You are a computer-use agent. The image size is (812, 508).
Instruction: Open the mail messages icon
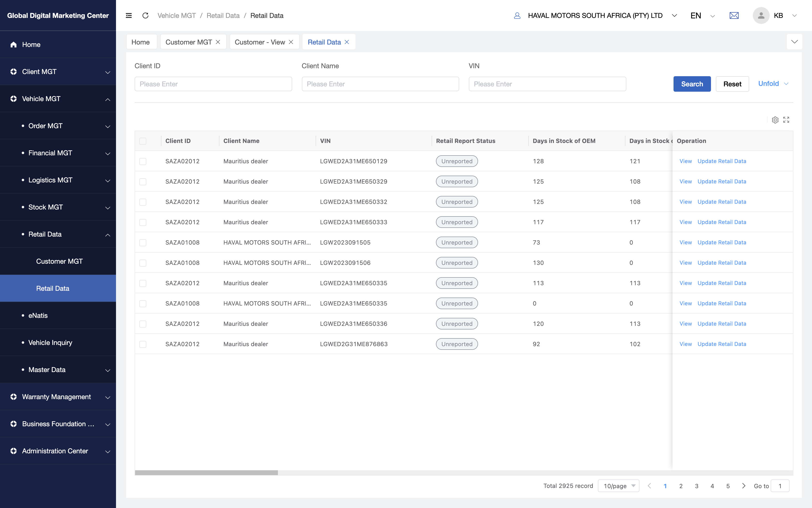tap(734, 15)
